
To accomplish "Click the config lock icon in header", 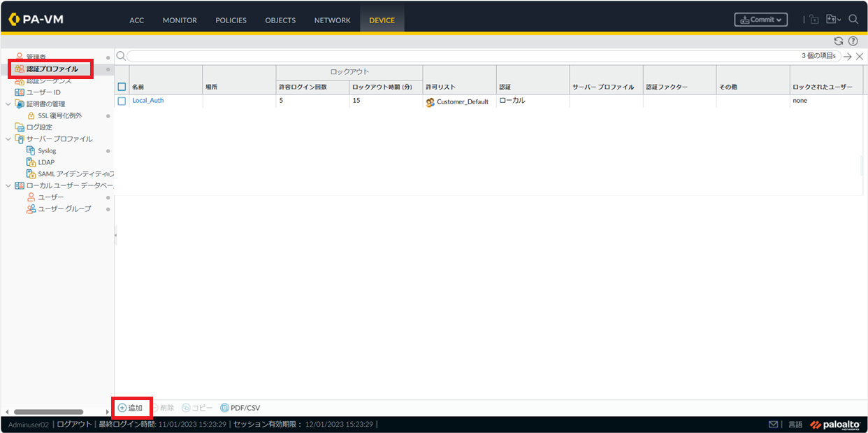I will [814, 20].
